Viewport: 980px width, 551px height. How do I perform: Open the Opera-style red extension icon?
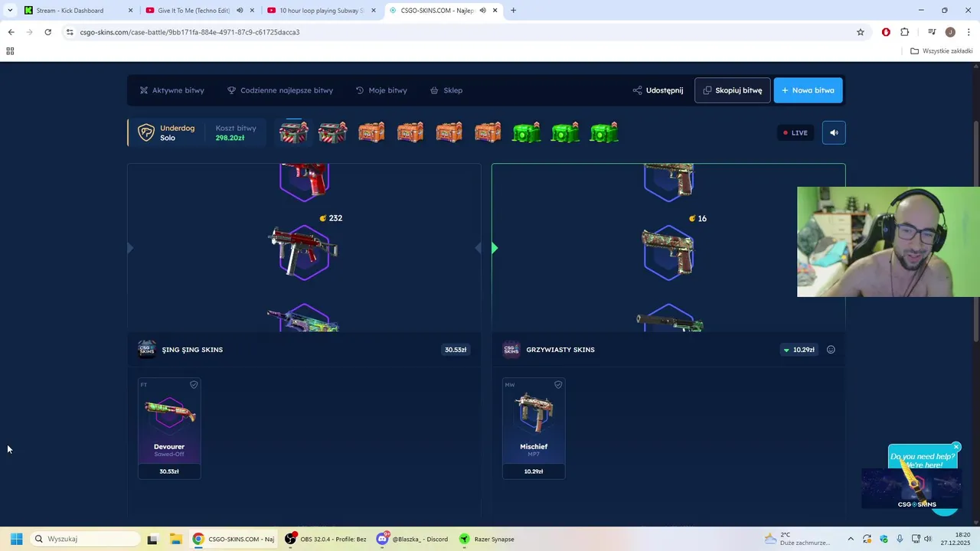click(x=886, y=32)
